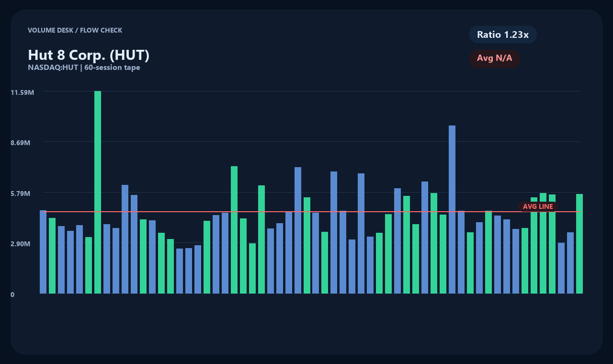Select the AVG LINE label
This screenshot has height=364, width=613.
538,206
